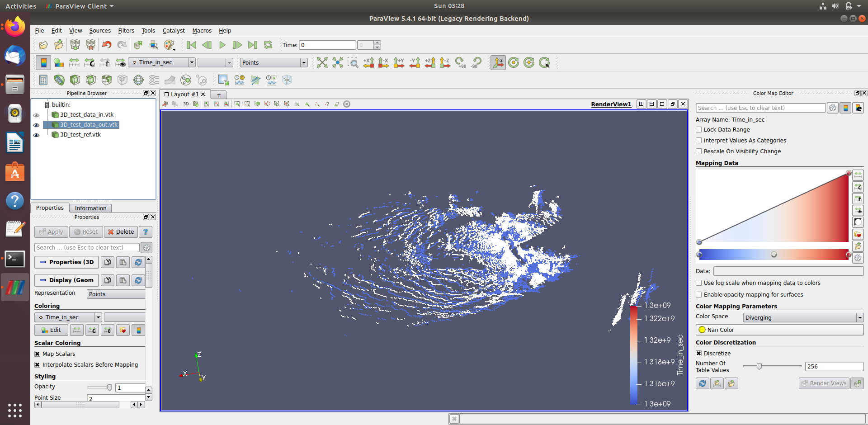
Task: Open the Filters menu
Action: click(x=126, y=31)
